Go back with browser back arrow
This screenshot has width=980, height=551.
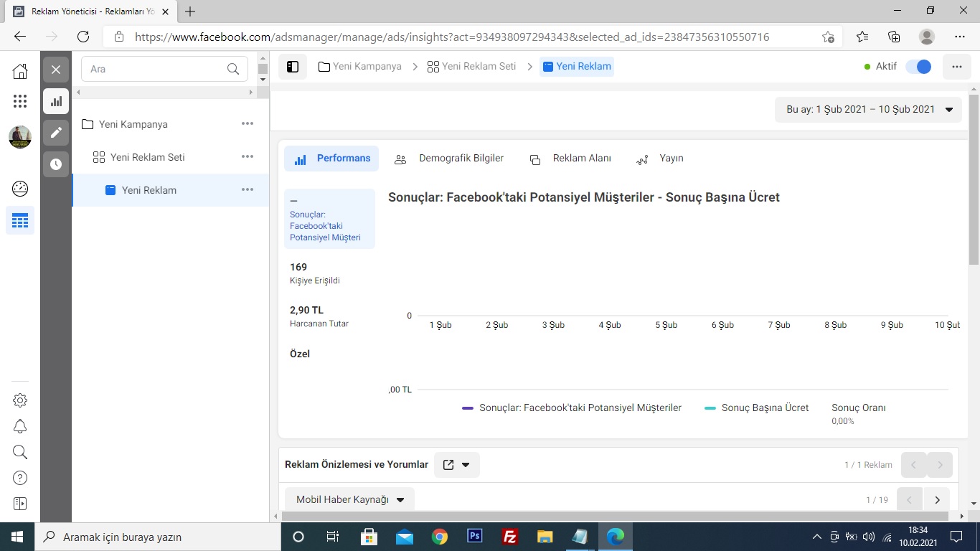[20, 37]
